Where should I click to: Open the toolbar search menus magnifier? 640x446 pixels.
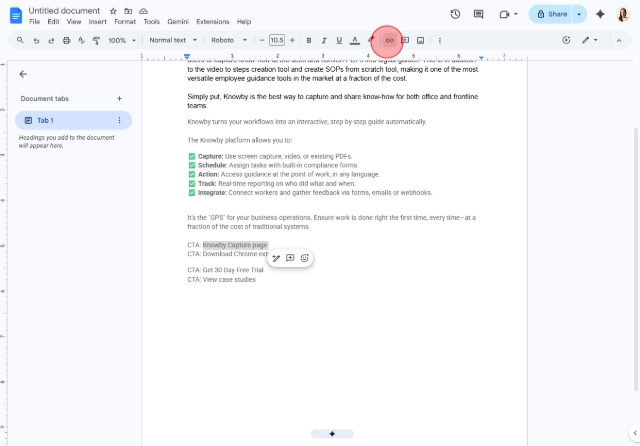coord(20,40)
